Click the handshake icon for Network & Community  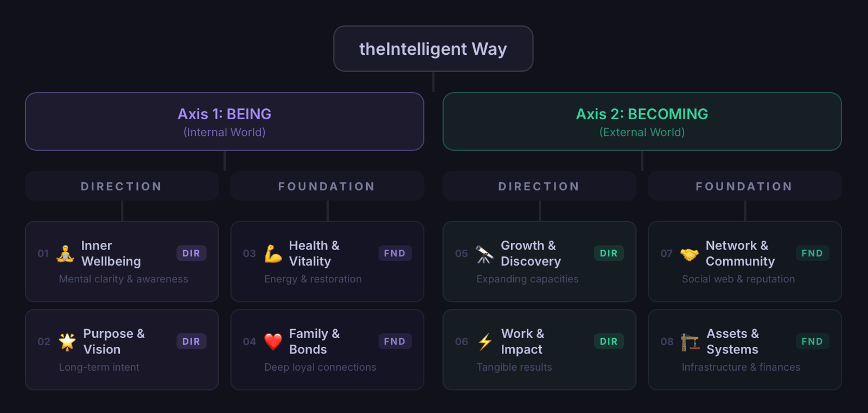(690, 254)
